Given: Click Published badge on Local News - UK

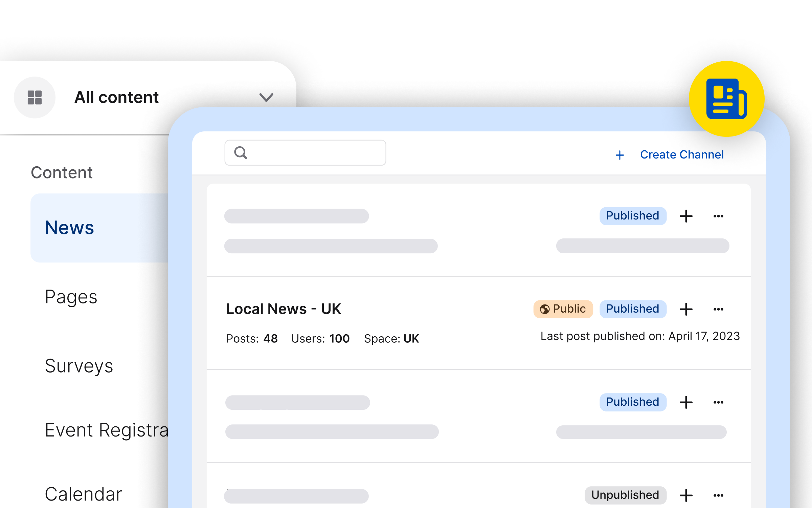Looking at the screenshot, I should click(x=633, y=309).
